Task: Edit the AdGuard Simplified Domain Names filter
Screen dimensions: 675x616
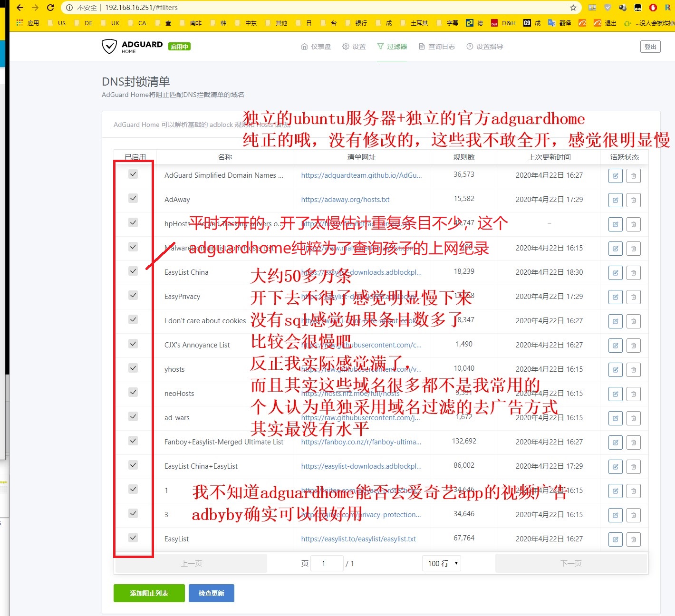Action: point(616,176)
